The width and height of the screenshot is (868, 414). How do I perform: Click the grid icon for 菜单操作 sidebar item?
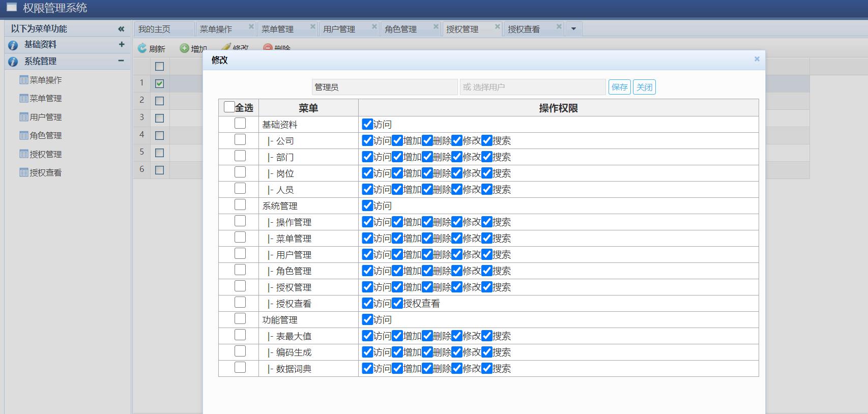click(23, 80)
